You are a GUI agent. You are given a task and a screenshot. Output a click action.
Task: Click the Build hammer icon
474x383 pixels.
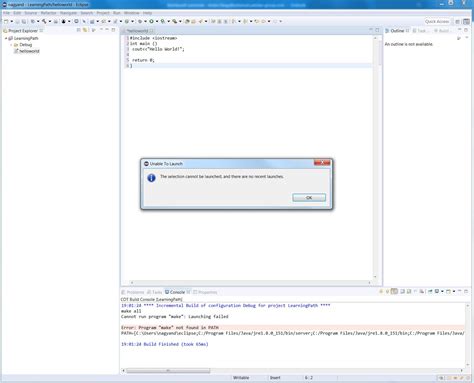(x=44, y=21)
